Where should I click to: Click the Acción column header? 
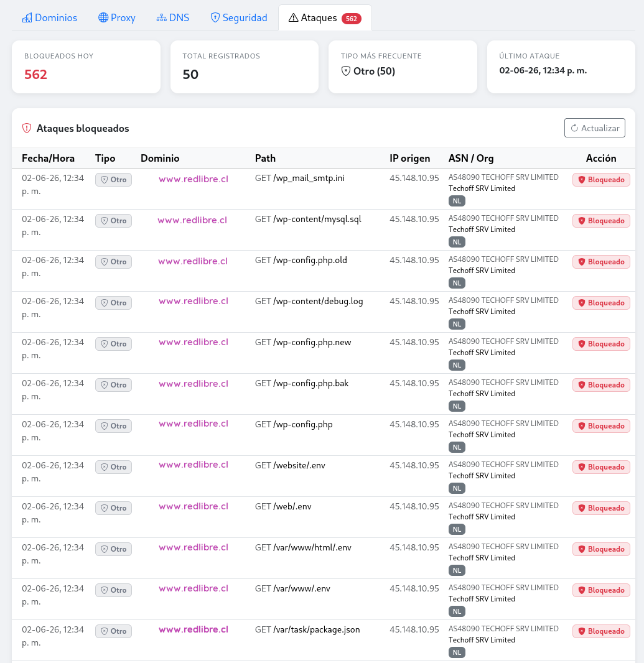coord(601,158)
